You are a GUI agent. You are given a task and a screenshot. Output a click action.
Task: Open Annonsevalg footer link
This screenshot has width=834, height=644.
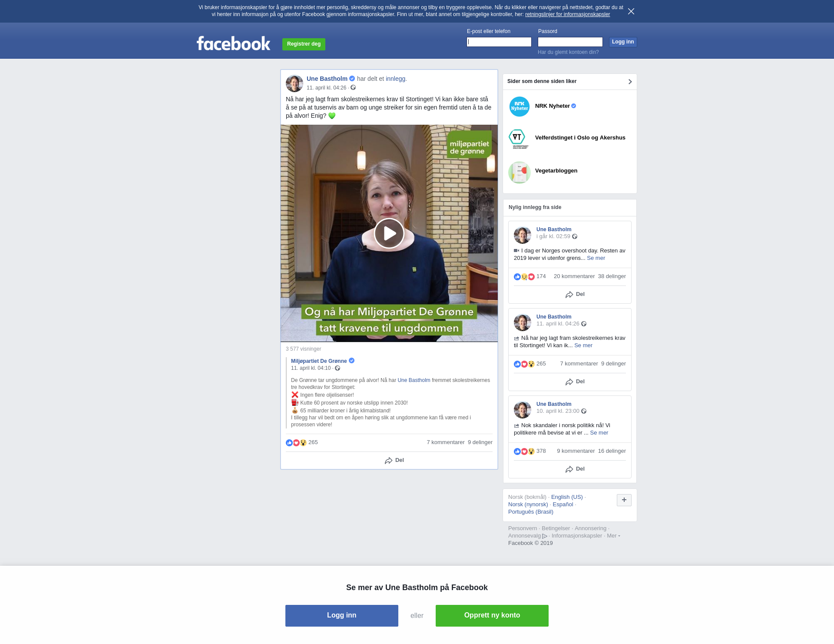(x=527, y=536)
